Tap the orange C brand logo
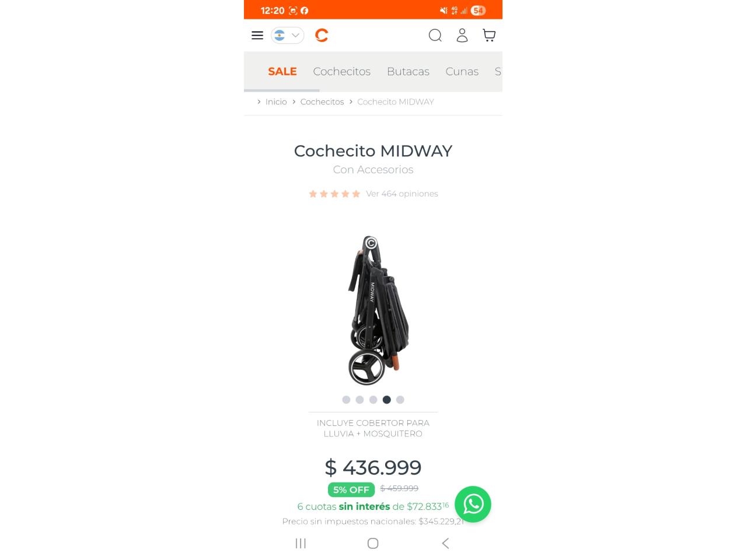Viewport: 747px width, 560px height. (x=322, y=36)
